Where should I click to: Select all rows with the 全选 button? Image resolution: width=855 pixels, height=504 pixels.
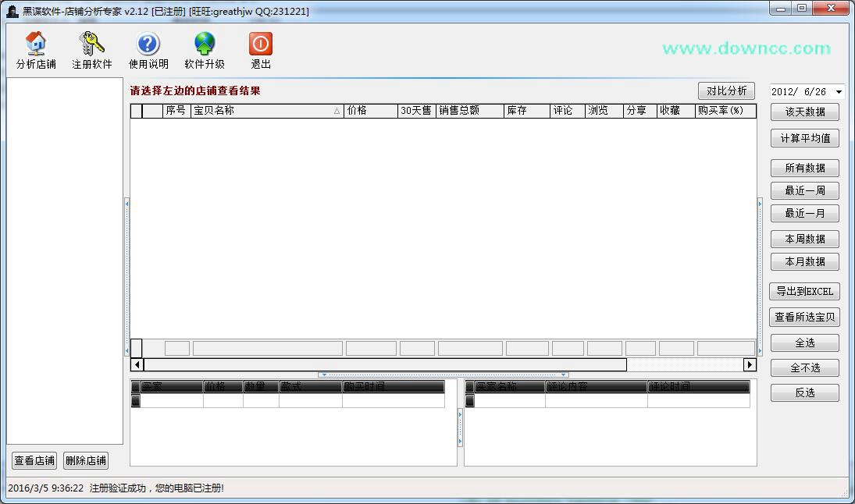coord(804,343)
